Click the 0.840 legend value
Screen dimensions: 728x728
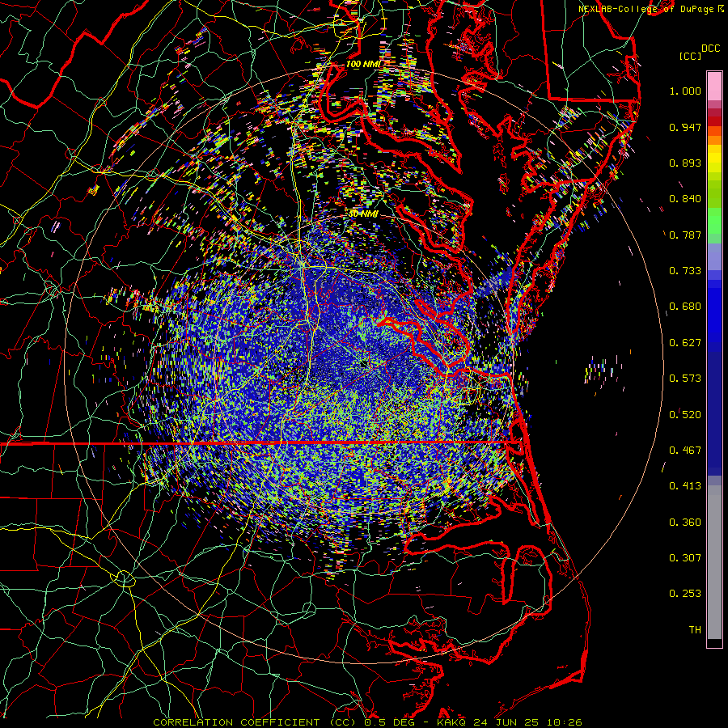(x=685, y=199)
